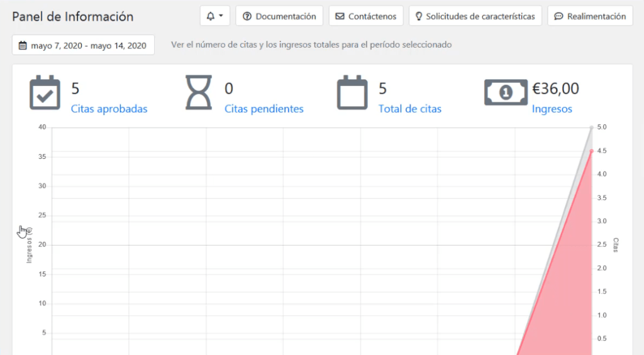
Task: Click the money bill revenue icon
Action: click(x=506, y=92)
